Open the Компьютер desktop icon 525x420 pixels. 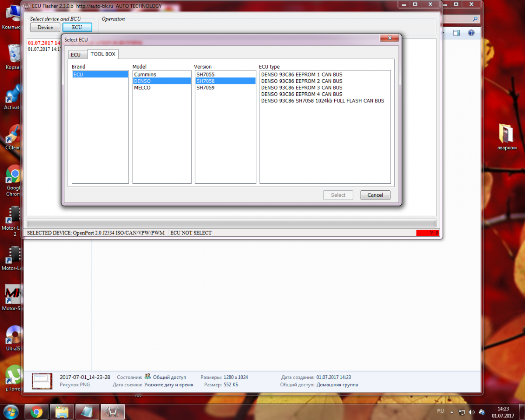(11, 17)
